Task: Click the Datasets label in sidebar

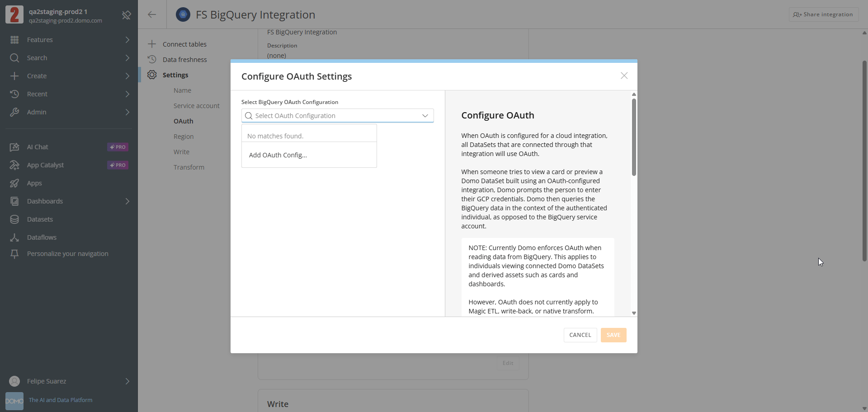Action: (x=40, y=219)
